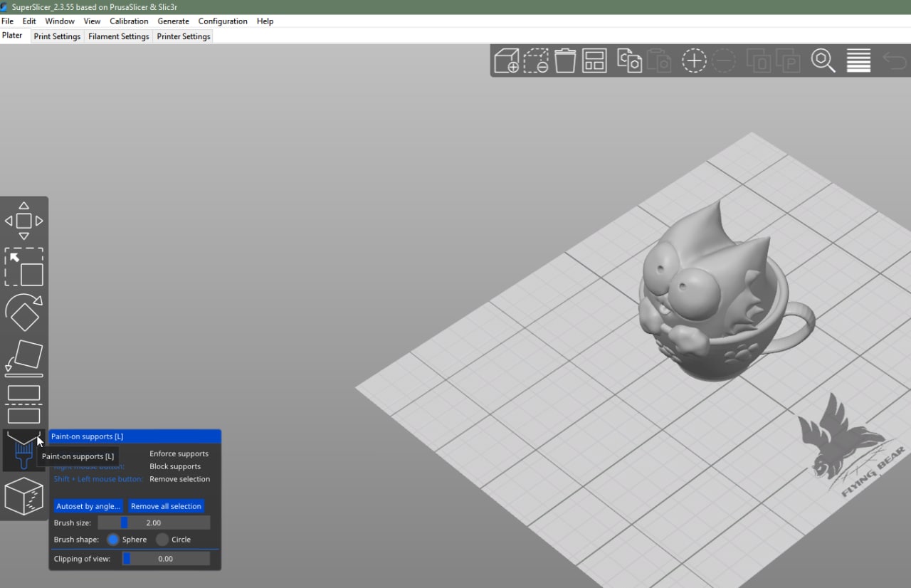Select the Seam painting cube tool
The width and height of the screenshot is (911, 588).
24,496
